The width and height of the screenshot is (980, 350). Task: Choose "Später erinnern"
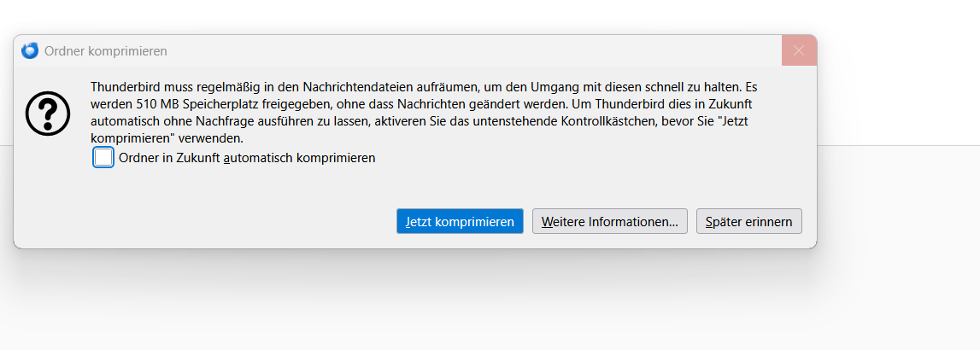click(748, 222)
